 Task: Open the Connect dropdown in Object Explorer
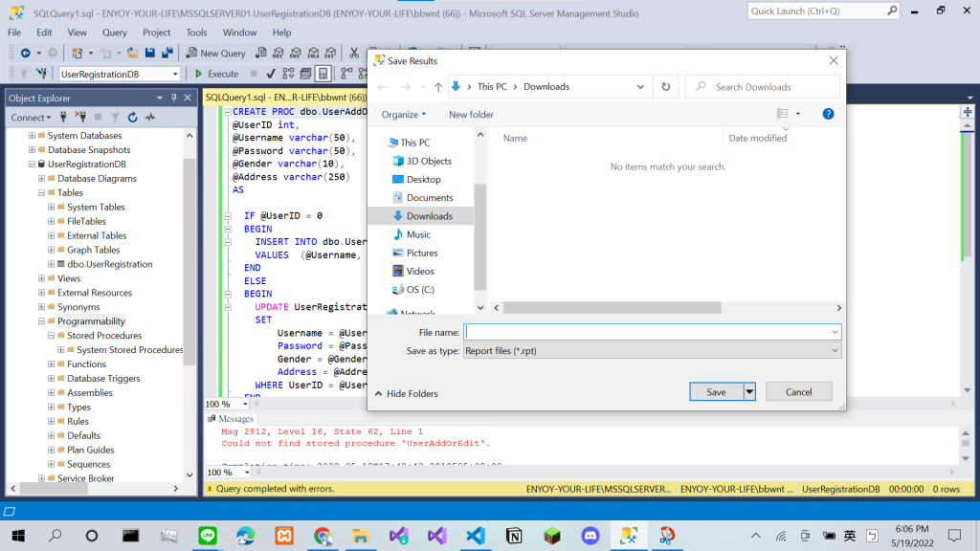click(x=31, y=118)
